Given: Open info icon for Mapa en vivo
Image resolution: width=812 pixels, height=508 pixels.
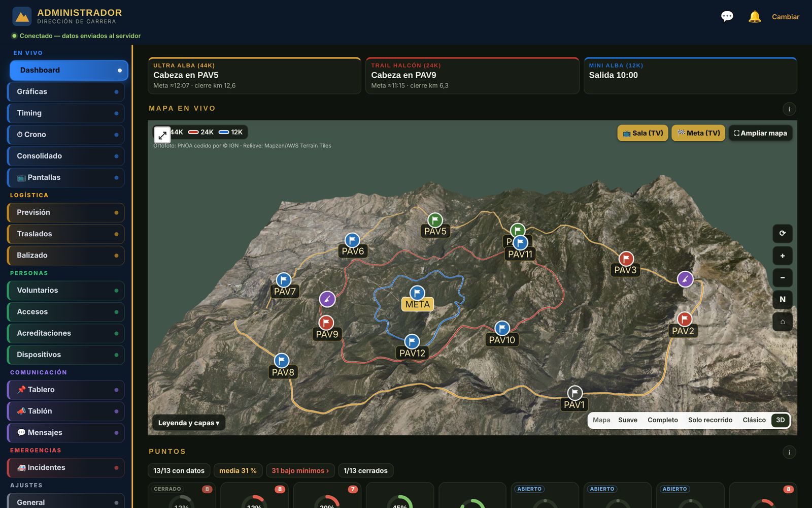Looking at the screenshot, I should click(x=789, y=109).
